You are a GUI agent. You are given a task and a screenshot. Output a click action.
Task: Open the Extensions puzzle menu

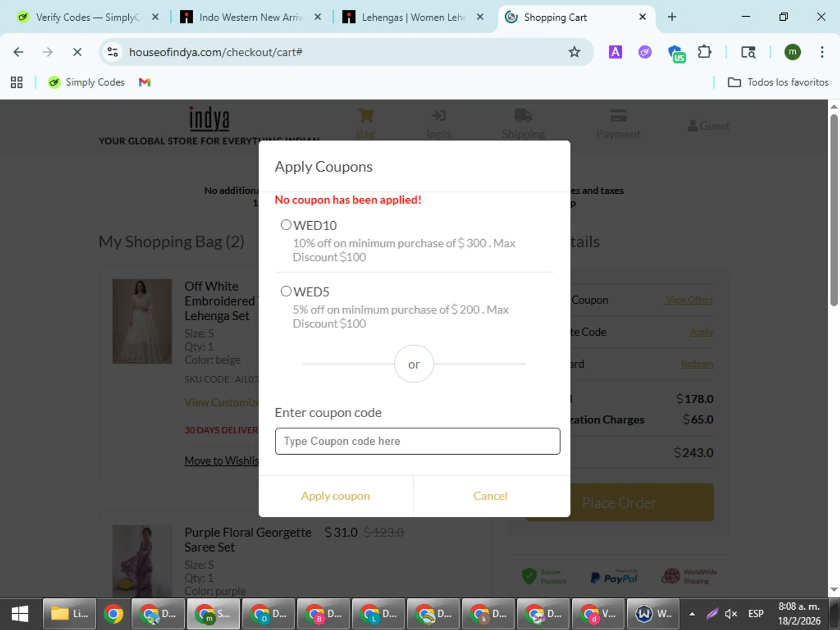click(x=704, y=52)
